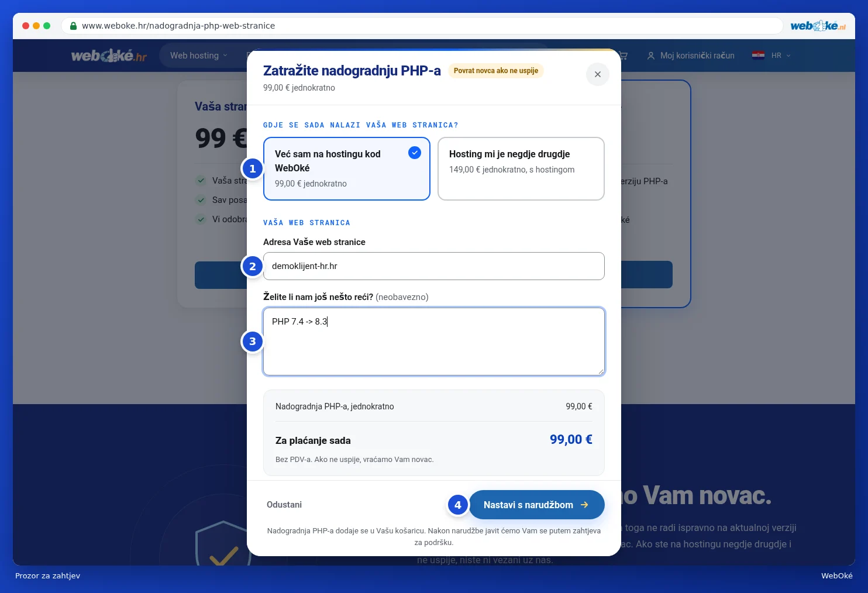
Task: Click the green check next to 'Sav posa'
Action: point(201,200)
